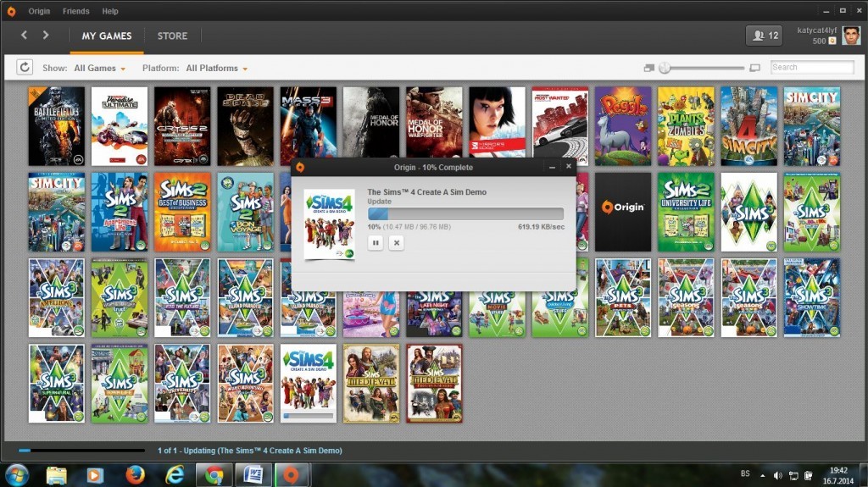
Task: Open the Help menu
Action: 110,11
